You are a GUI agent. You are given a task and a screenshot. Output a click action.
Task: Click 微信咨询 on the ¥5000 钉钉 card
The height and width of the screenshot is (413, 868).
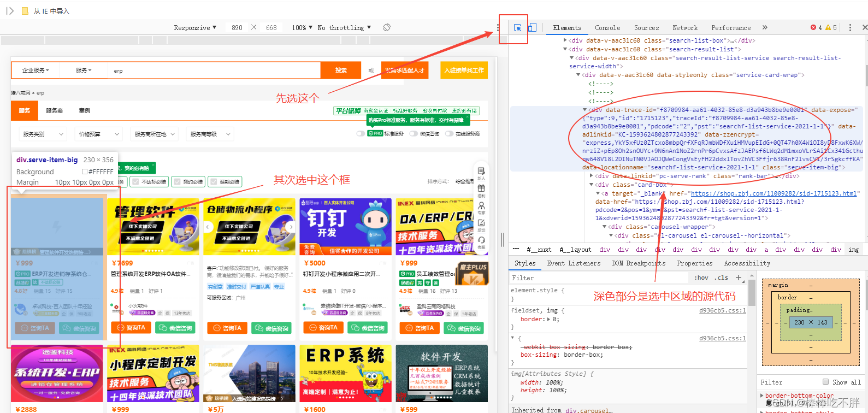coord(369,328)
